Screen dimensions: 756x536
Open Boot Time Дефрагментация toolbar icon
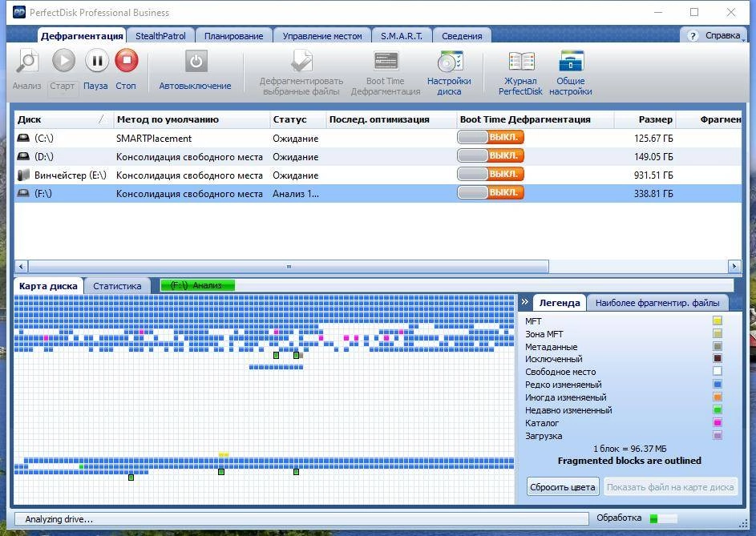(386, 62)
